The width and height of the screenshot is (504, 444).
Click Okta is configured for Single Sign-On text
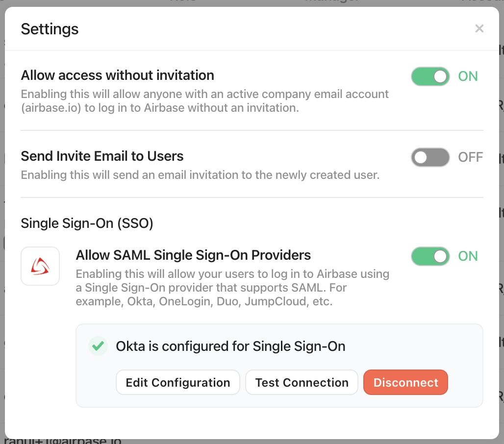pyautogui.click(x=230, y=346)
